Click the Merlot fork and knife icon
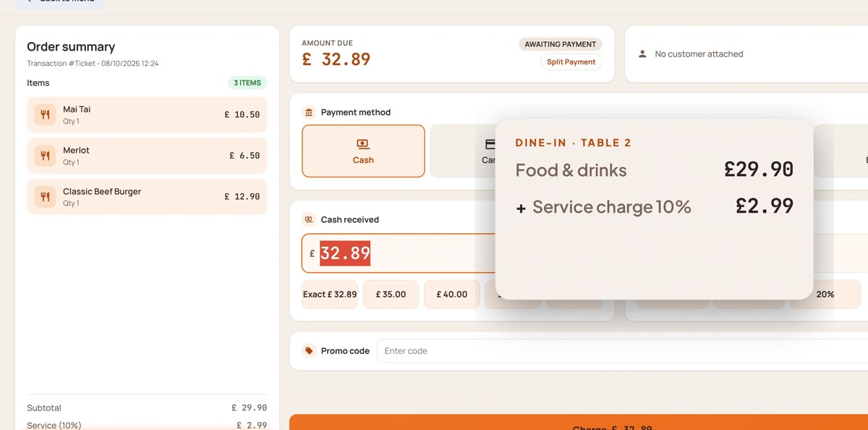This screenshot has width=868, height=430. click(45, 156)
